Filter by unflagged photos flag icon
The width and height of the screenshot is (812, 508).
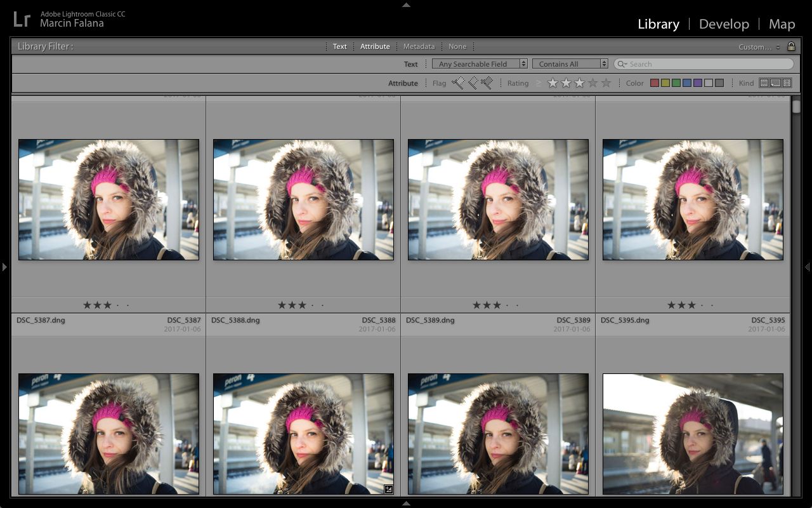tap(473, 83)
